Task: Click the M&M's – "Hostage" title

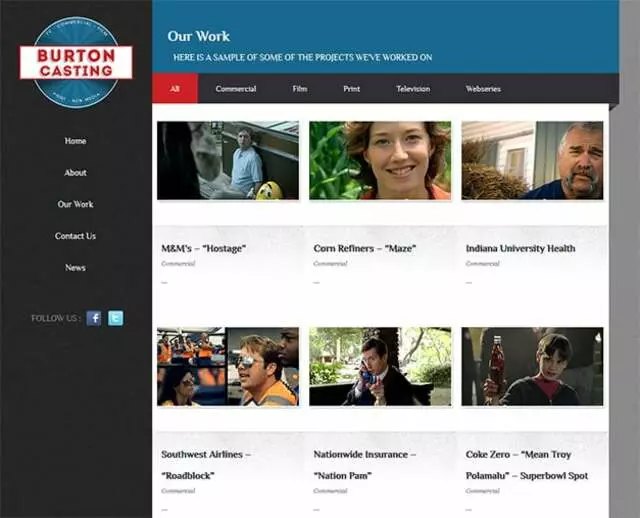Action: click(x=204, y=248)
